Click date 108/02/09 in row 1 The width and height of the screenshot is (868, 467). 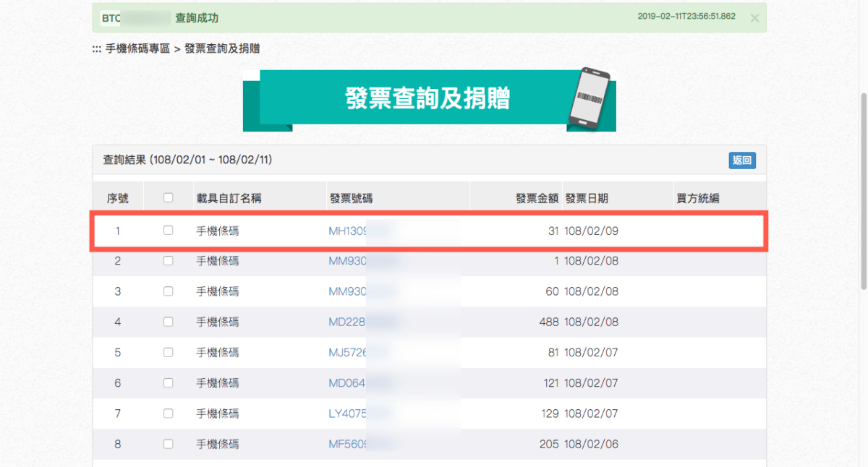592,231
